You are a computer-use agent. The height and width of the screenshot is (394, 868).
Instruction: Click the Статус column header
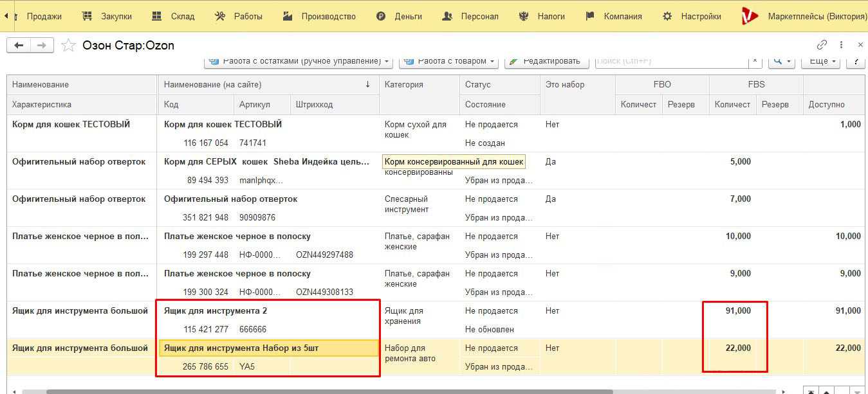tap(500, 85)
